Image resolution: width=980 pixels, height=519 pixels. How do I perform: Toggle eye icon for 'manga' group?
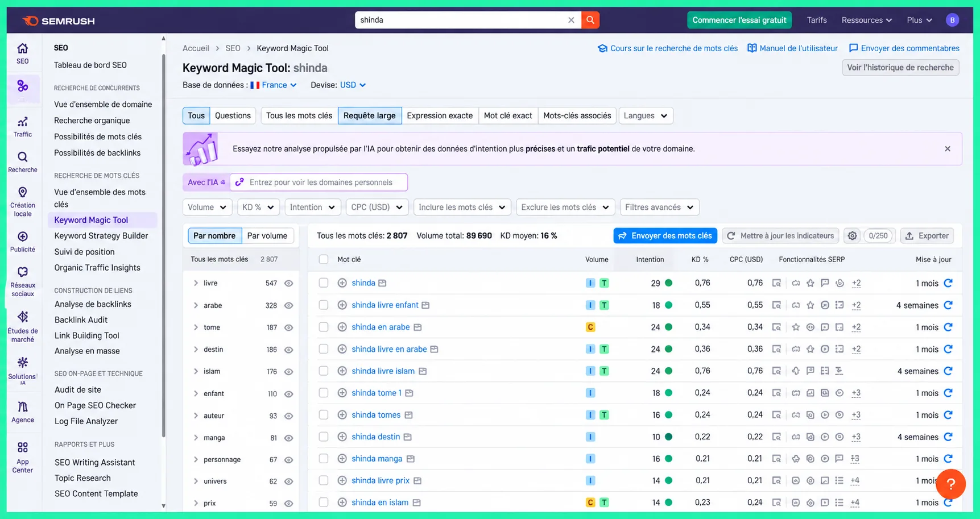click(x=288, y=438)
